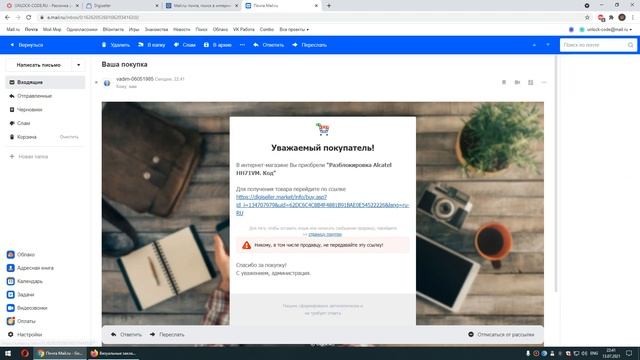Screen dimensions: 640x360
Task: Click the В архив (Archive) toolbar button
Action: [218, 45]
